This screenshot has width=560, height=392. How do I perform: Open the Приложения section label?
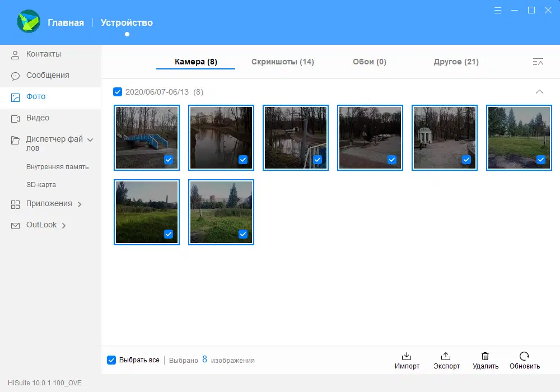click(49, 203)
